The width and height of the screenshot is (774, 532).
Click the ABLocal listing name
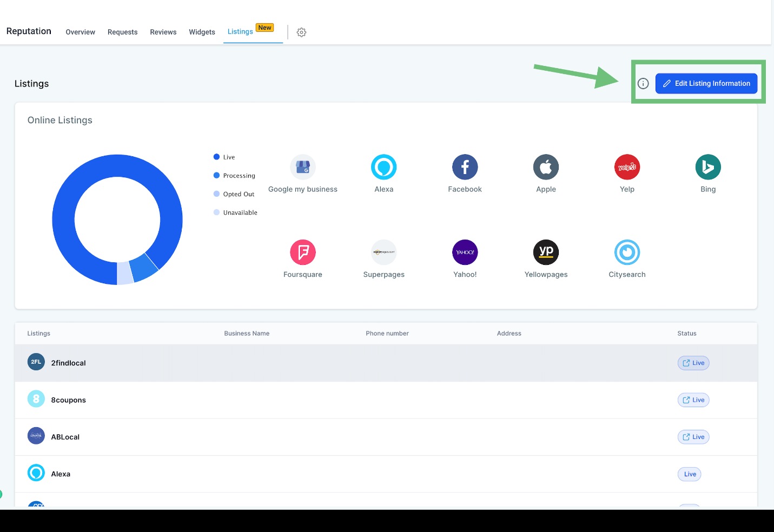coord(65,437)
